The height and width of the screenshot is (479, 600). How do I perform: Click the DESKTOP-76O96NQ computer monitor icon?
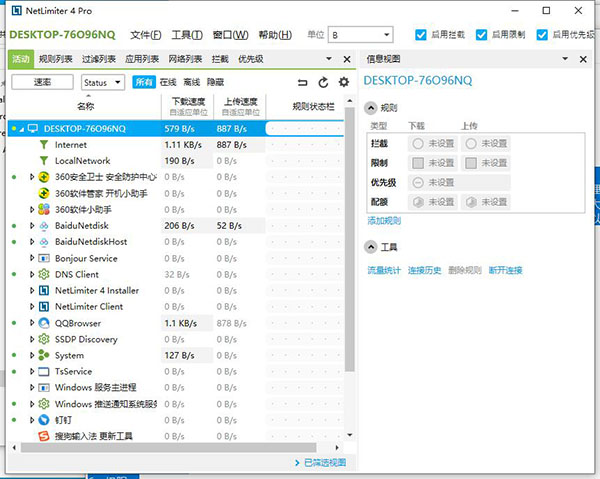point(33,129)
